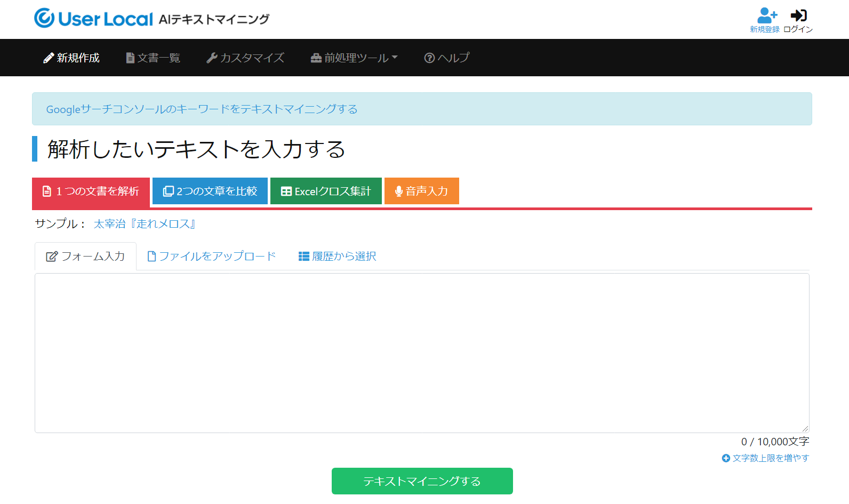Click the pencil icon beside 新規作成

pyautogui.click(x=49, y=58)
